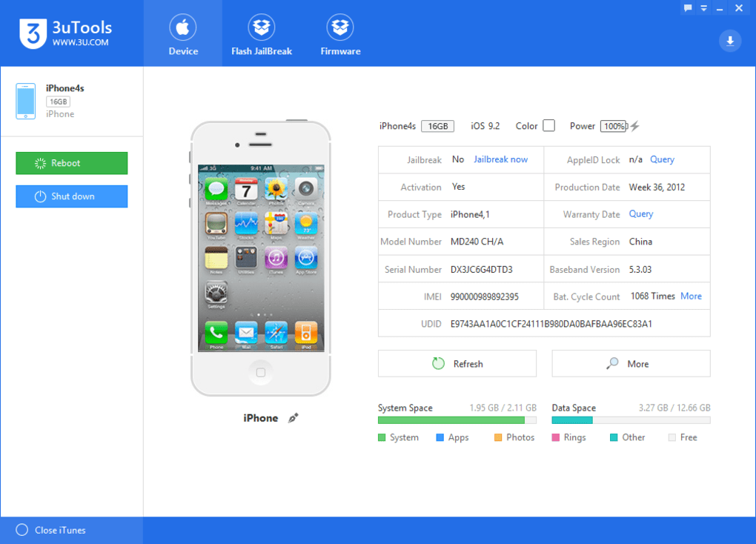The width and height of the screenshot is (756, 544).
Task: Click the Firmware box icon
Action: tap(340, 27)
